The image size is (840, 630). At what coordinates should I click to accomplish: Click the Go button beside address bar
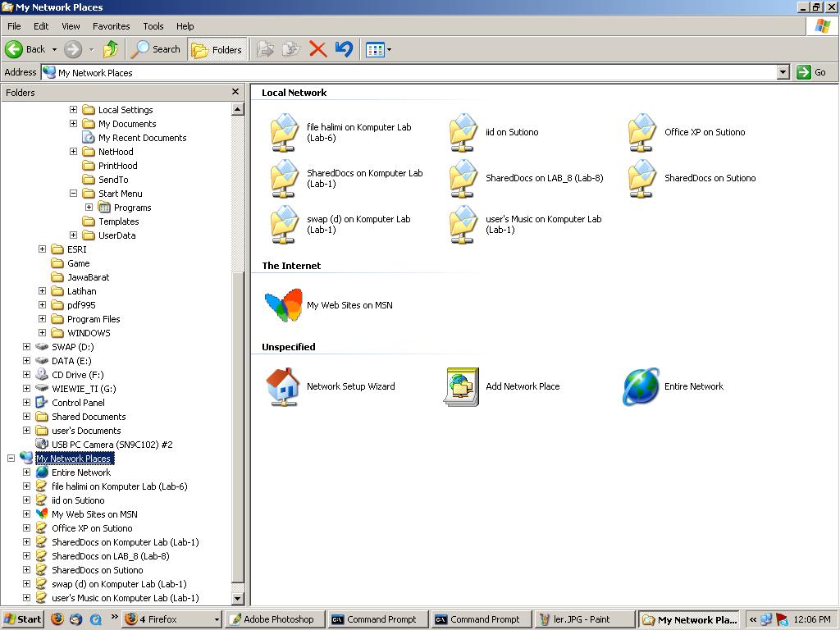point(811,72)
